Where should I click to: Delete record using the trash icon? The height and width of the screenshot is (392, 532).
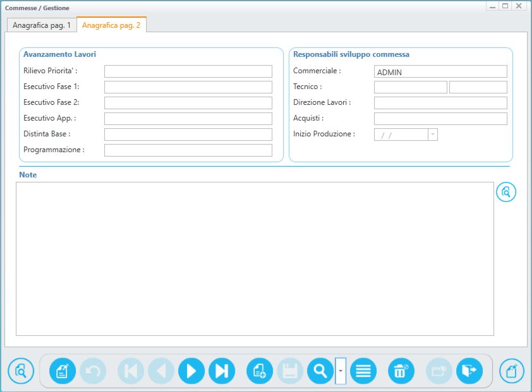coord(401,371)
